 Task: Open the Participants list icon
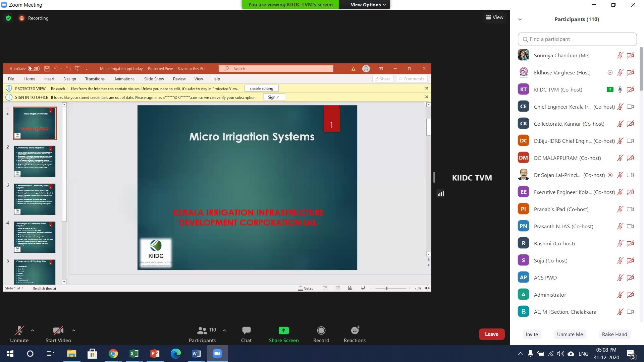click(x=202, y=330)
